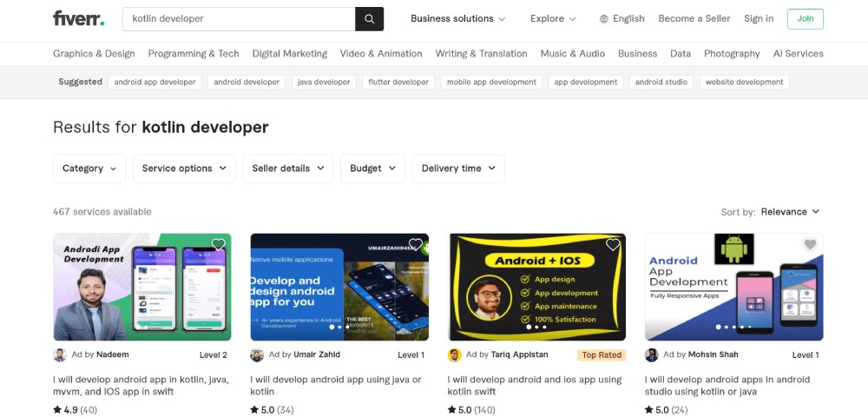Open Umair Zahid's gig thumbnail

pyautogui.click(x=339, y=287)
